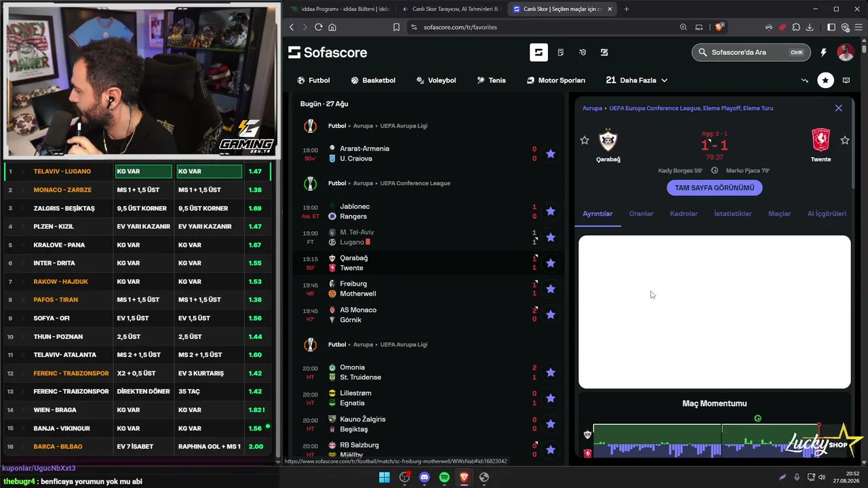Open the Voleybol sport link
868x488 pixels.
click(436, 80)
